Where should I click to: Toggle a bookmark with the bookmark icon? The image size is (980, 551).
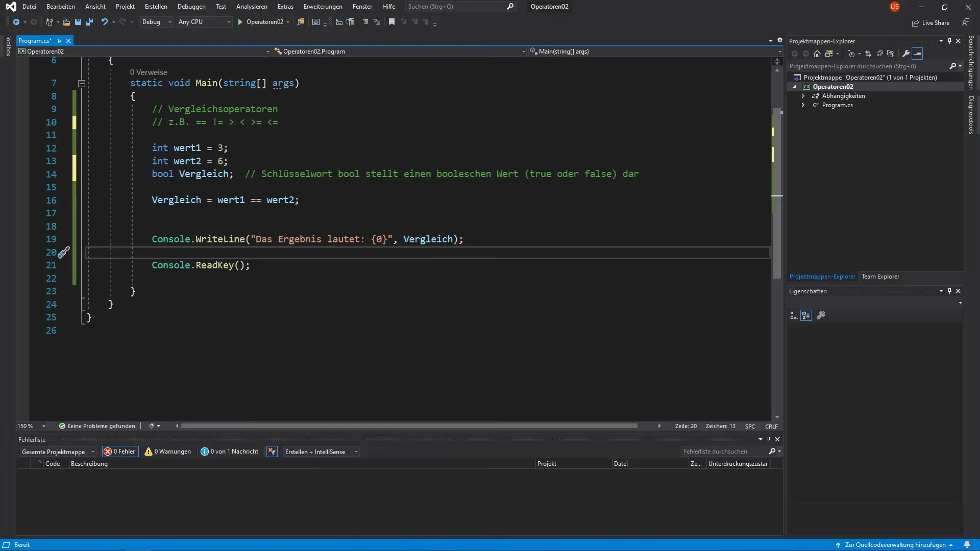point(392,22)
